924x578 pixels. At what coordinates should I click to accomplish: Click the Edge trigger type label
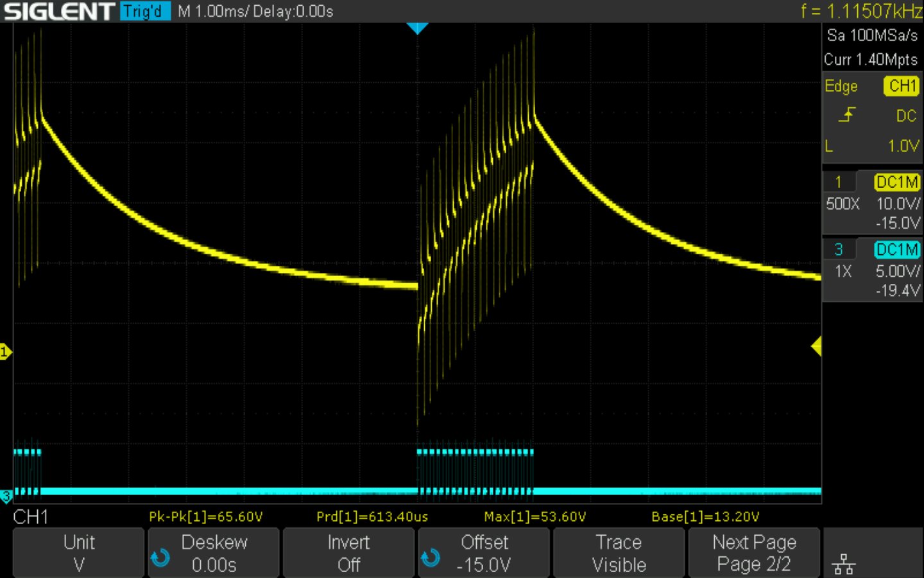(x=841, y=86)
